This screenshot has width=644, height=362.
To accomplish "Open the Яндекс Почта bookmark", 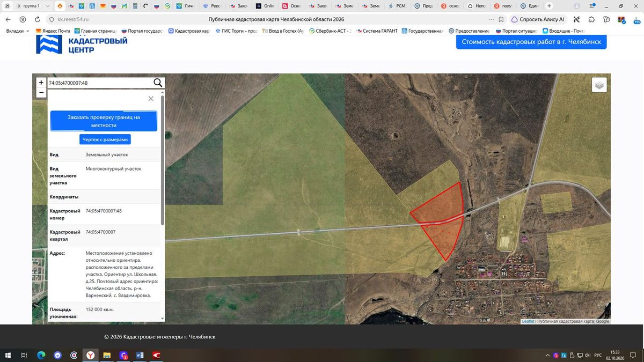I will 53,31.
